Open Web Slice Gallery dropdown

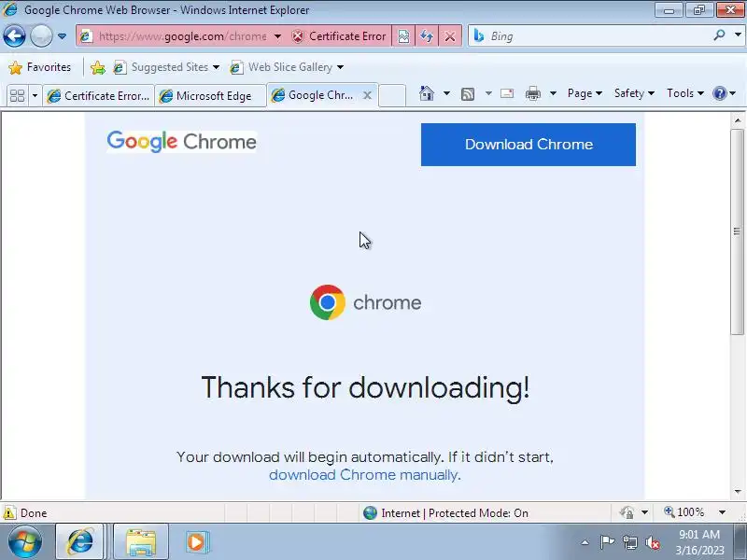(x=287, y=67)
